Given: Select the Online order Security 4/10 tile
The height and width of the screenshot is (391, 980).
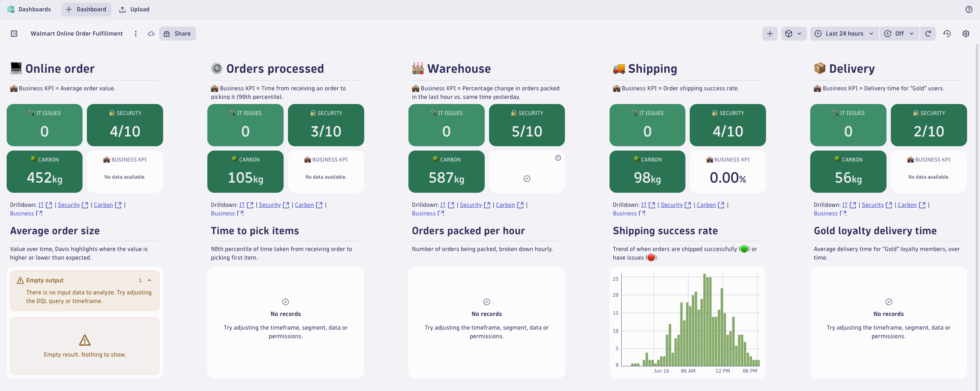Looking at the screenshot, I should click(x=125, y=125).
